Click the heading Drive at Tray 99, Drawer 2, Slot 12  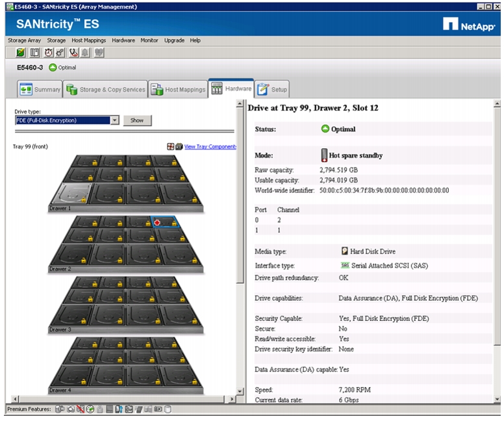tap(313, 108)
